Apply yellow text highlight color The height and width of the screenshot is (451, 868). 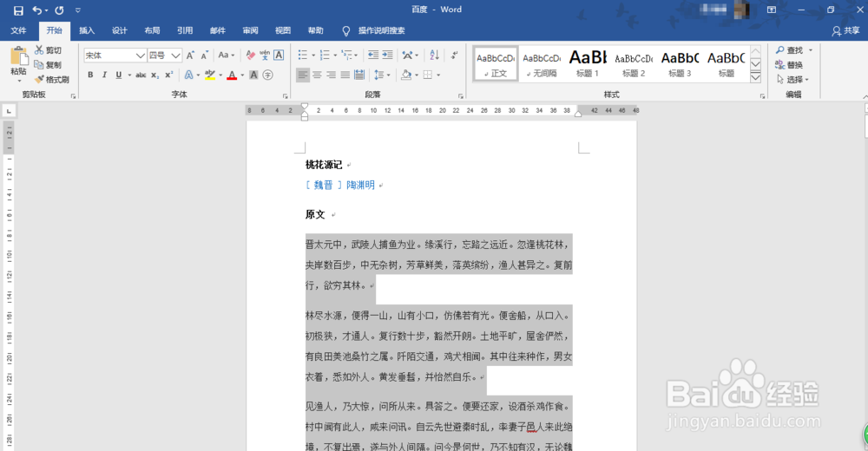pyautogui.click(x=210, y=75)
